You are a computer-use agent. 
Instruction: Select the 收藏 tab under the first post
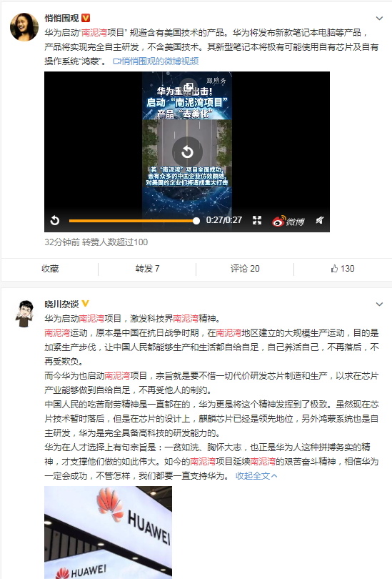(50, 269)
